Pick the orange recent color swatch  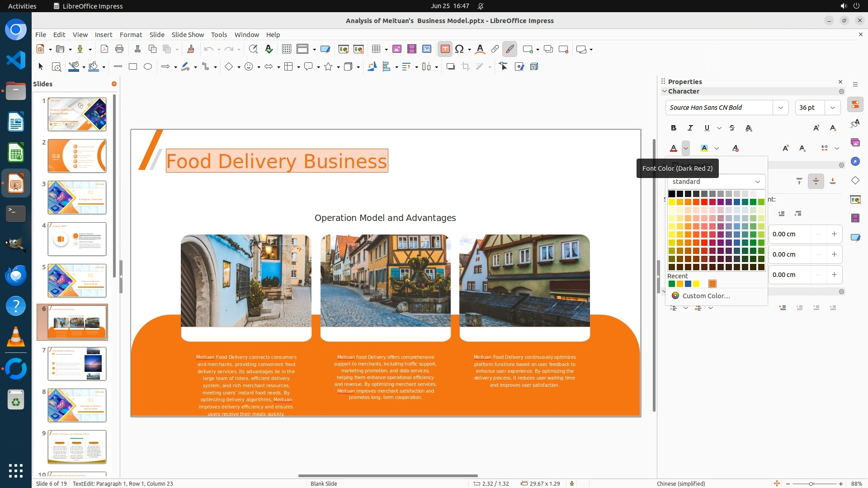[712, 284]
